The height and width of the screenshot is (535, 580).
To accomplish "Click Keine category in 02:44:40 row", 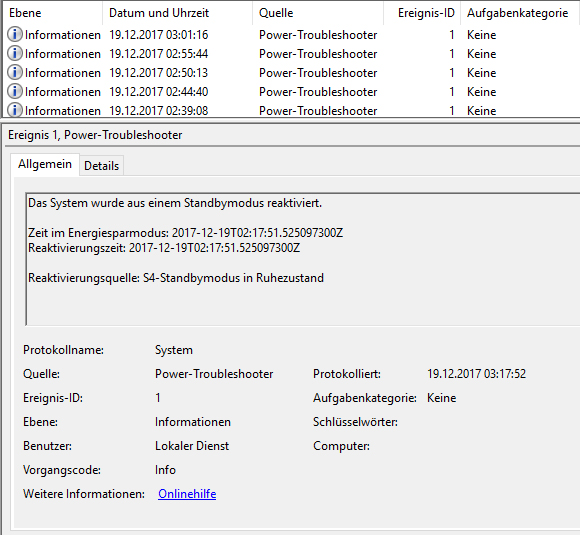I will point(482,91).
